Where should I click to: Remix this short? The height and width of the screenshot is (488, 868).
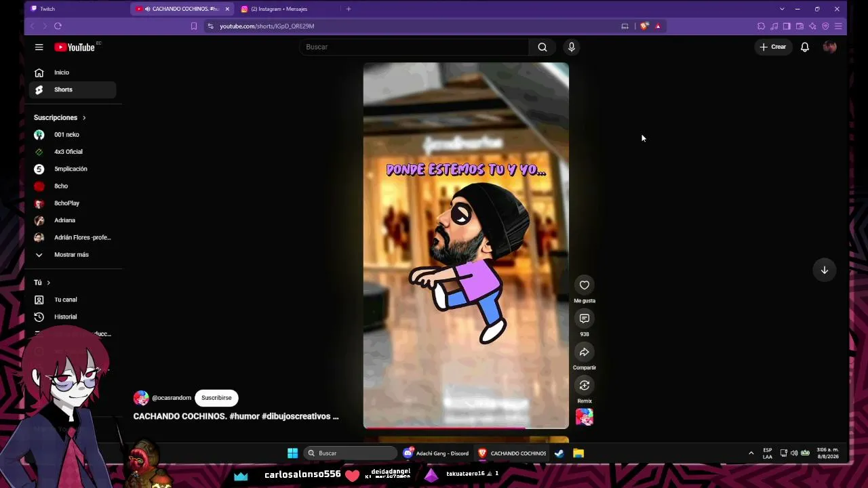click(x=585, y=385)
